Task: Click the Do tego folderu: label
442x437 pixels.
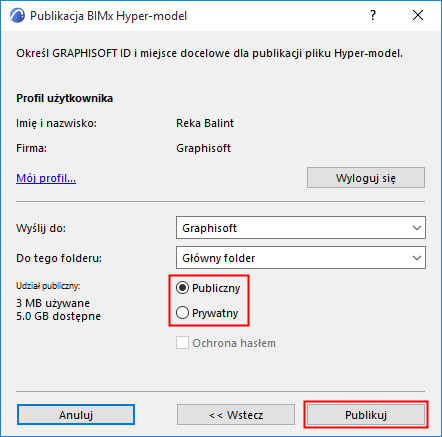Action: 59,258
